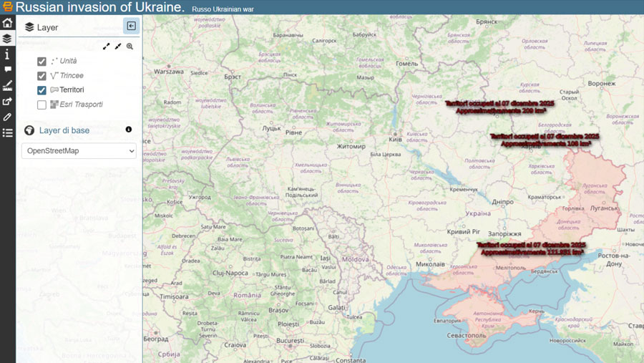
Task: Disable the Territori layer checkbox
Action: (x=42, y=90)
